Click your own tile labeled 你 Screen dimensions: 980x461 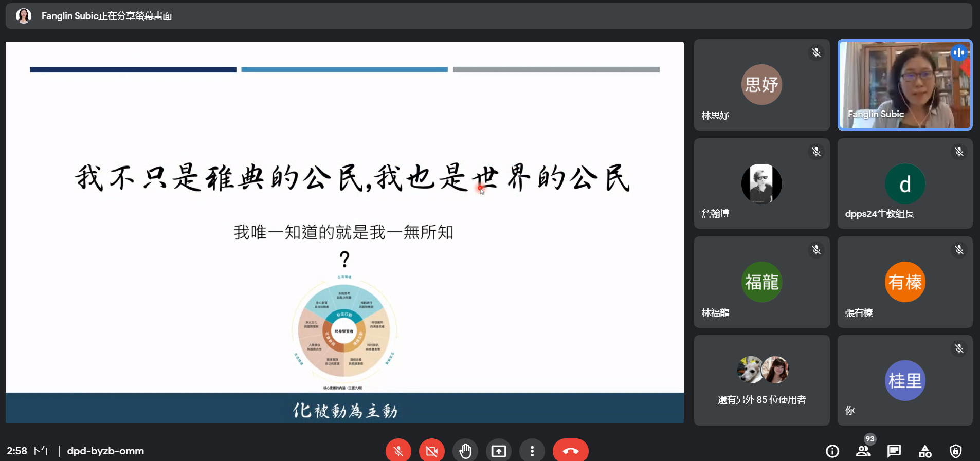904,380
